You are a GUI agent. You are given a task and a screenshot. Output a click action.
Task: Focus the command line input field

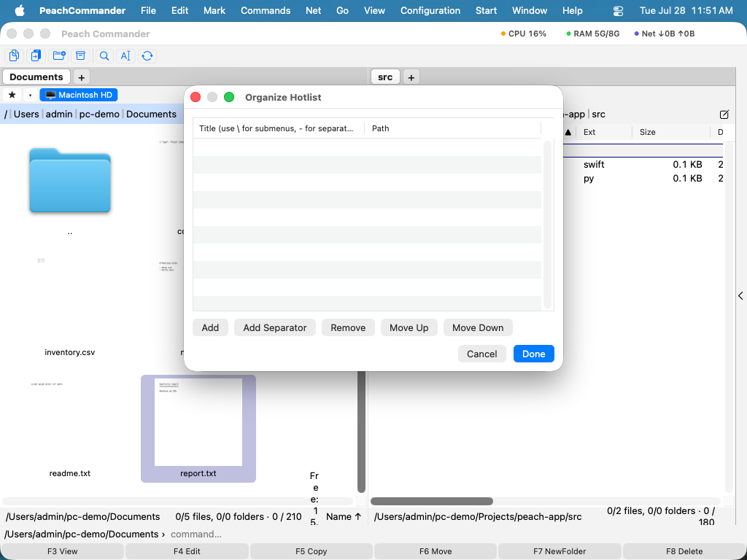pyautogui.click(x=455, y=534)
